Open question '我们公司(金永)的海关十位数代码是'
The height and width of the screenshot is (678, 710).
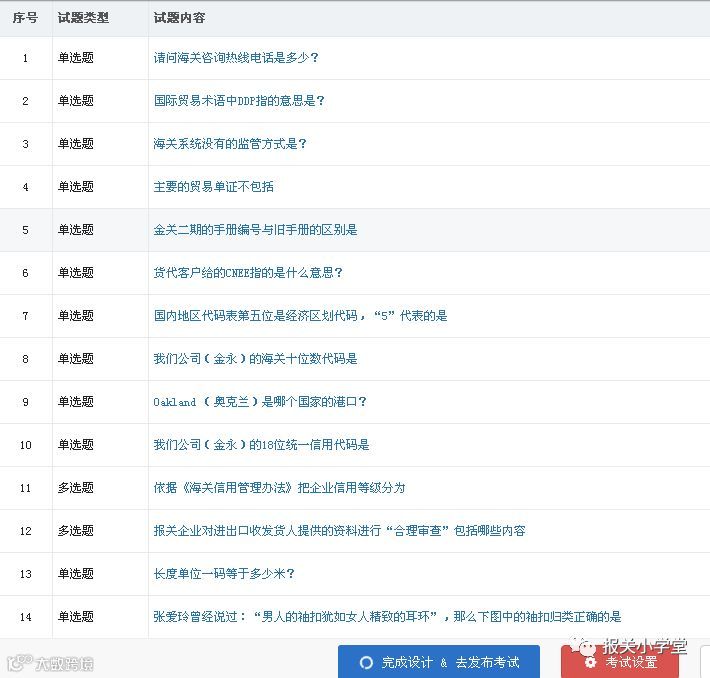tap(255, 359)
